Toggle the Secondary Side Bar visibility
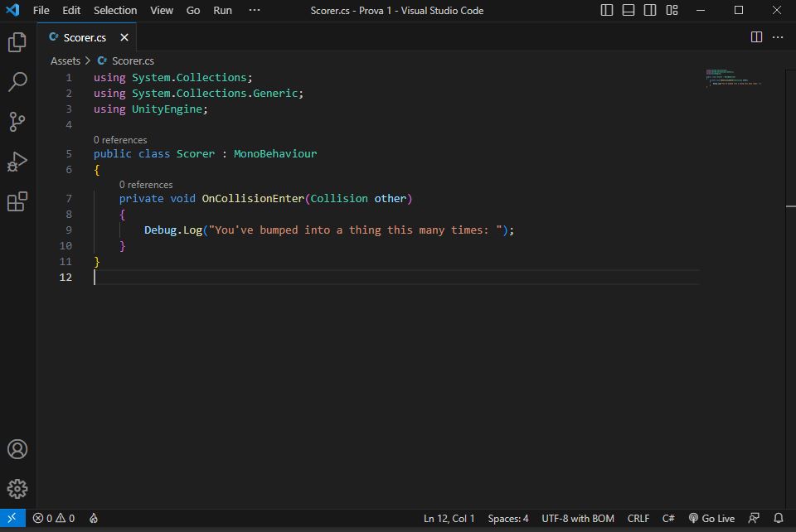The image size is (796, 532). pyautogui.click(x=649, y=10)
